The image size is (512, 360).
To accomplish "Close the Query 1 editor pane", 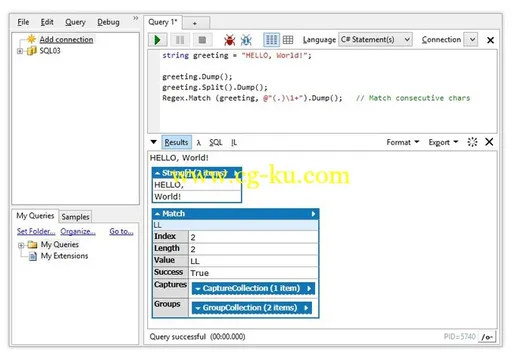I will [x=490, y=40].
